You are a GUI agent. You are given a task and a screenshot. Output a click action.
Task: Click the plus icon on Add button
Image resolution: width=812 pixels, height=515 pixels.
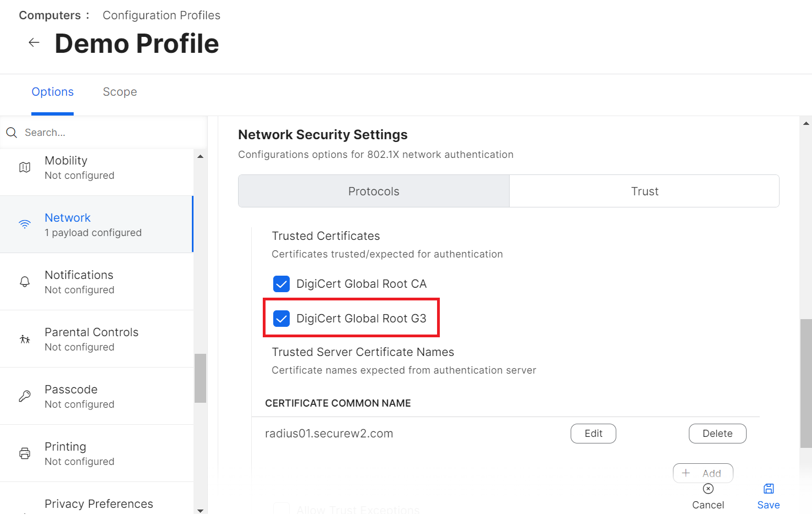[686, 473]
